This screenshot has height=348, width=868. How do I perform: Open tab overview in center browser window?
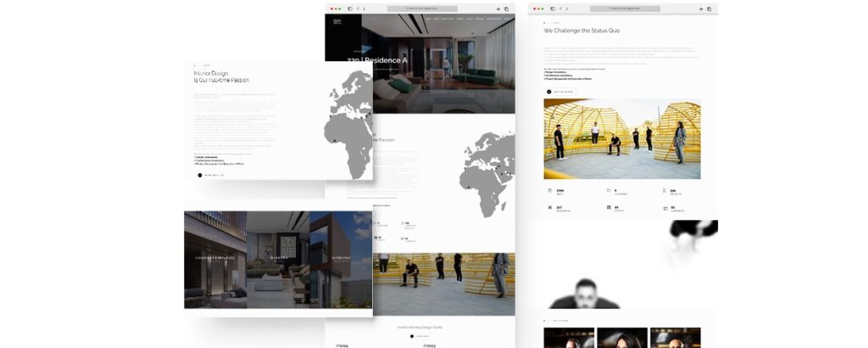[507, 8]
